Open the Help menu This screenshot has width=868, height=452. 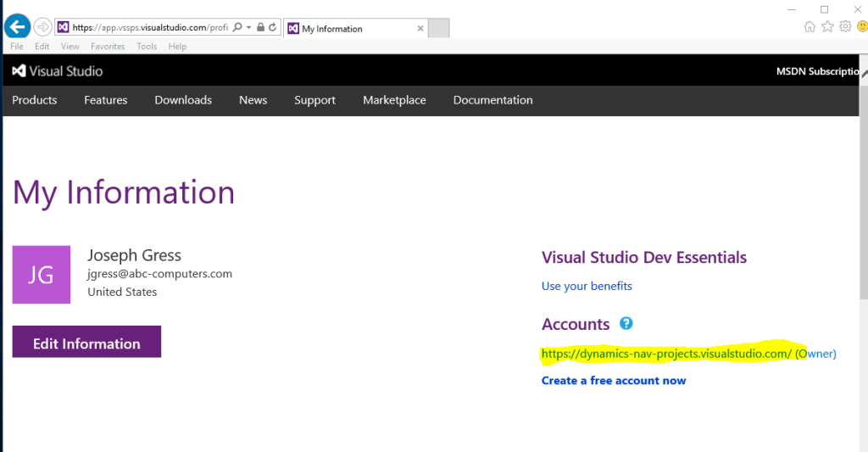178,47
